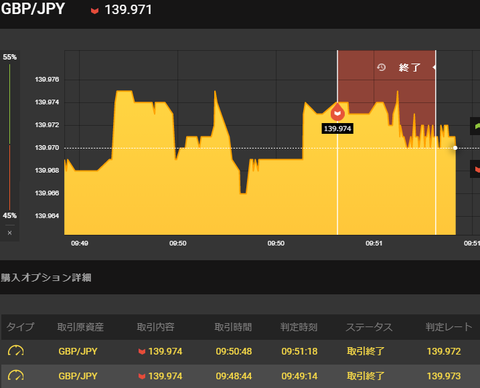Click the 139.976 price axis label
Image resolution: width=480 pixels, height=388 pixels.
pos(47,79)
